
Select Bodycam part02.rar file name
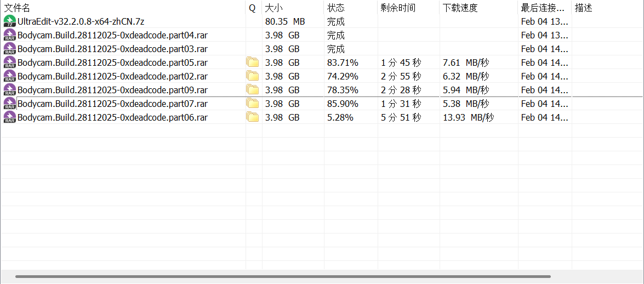pyautogui.click(x=112, y=76)
